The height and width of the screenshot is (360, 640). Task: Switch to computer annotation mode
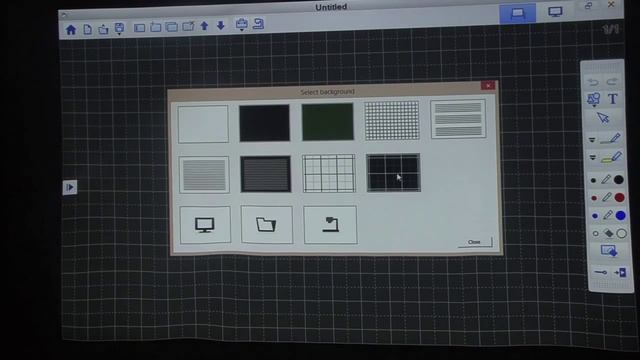[555, 12]
